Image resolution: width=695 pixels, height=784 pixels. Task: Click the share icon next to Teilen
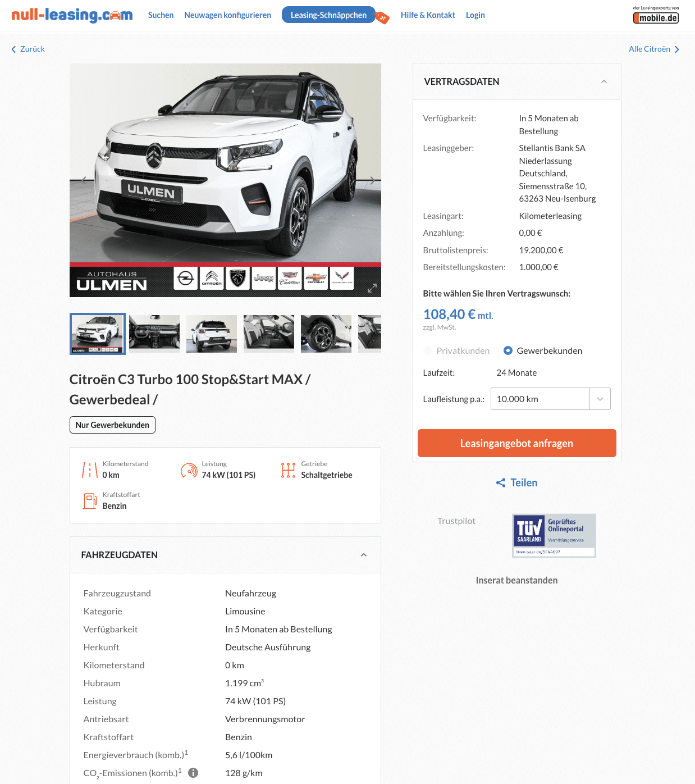(x=501, y=483)
